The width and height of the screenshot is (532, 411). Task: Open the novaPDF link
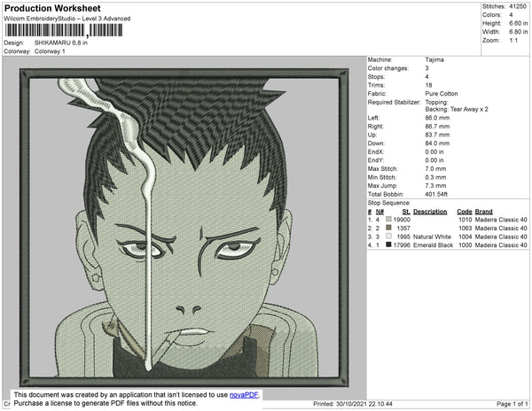(x=244, y=395)
